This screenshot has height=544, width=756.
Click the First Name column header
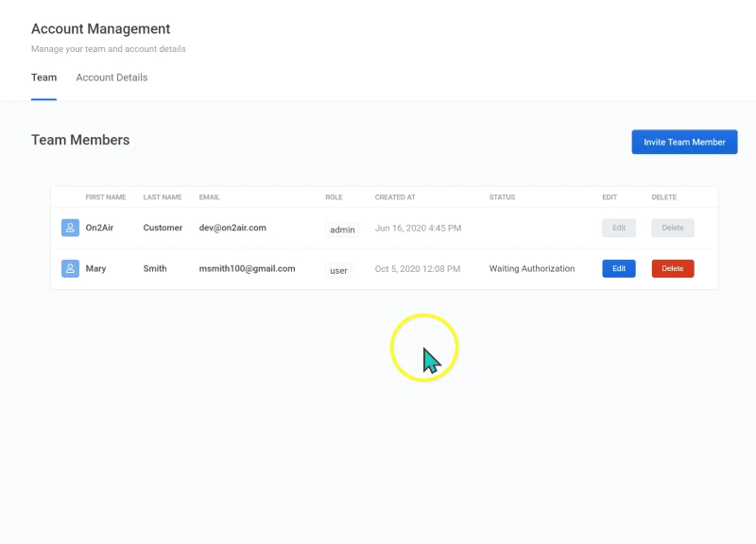coord(106,197)
